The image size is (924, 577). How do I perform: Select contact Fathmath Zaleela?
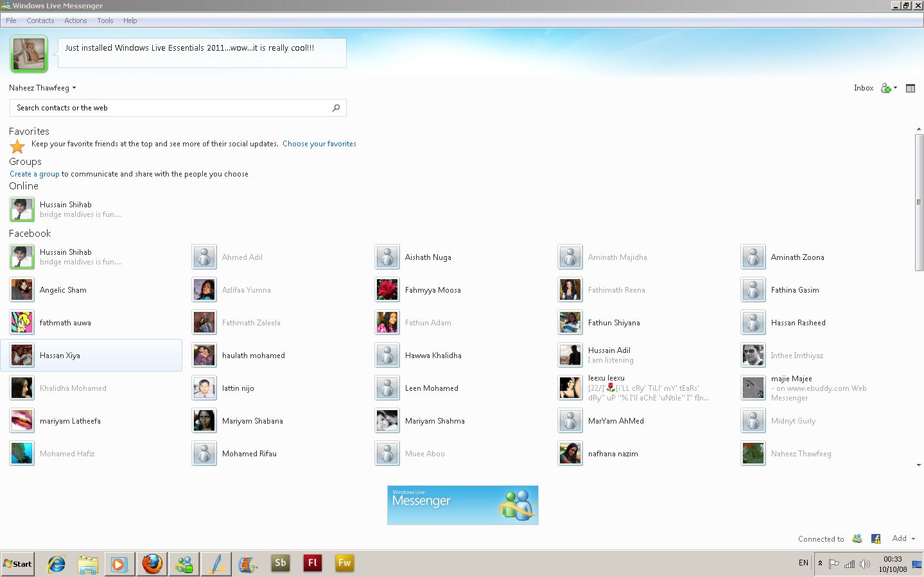(x=251, y=323)
